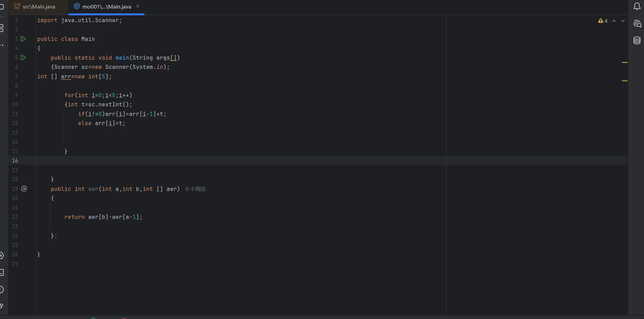Click the @ gutter icon on line 19
Screen dimensions: 644x319
click(24, 189)
